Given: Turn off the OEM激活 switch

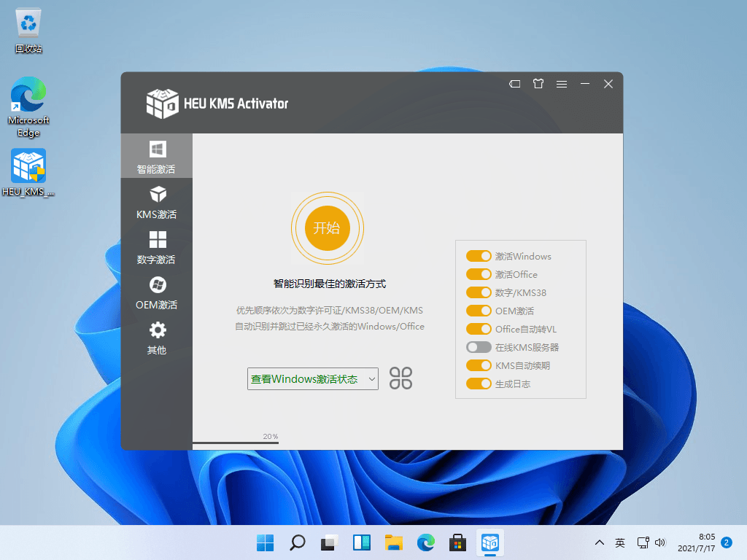Looking at the screenshot, I should point(479,311).
